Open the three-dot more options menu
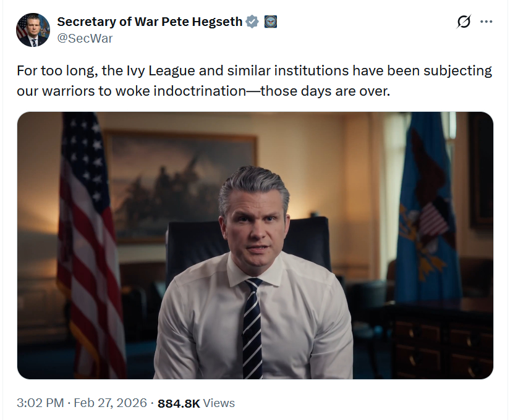The image size is (510, 420). coord(487,22)
